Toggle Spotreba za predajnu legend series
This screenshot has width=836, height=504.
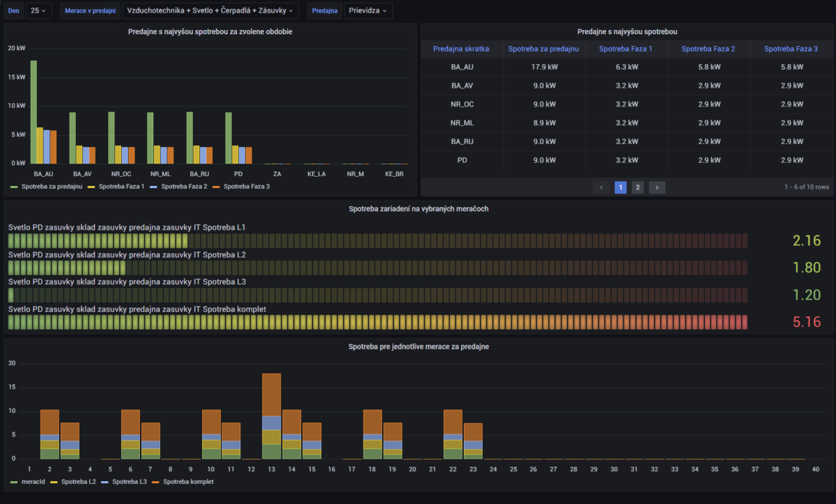[x=52, y=187]
